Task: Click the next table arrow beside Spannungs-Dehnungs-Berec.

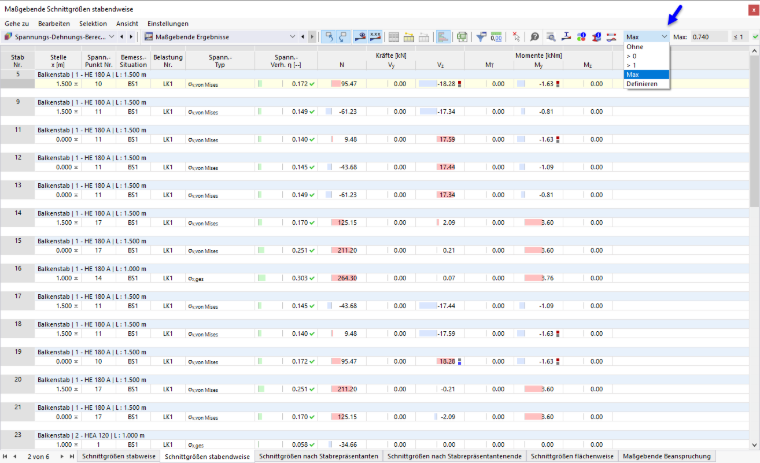Action: [x=131, y=37]
